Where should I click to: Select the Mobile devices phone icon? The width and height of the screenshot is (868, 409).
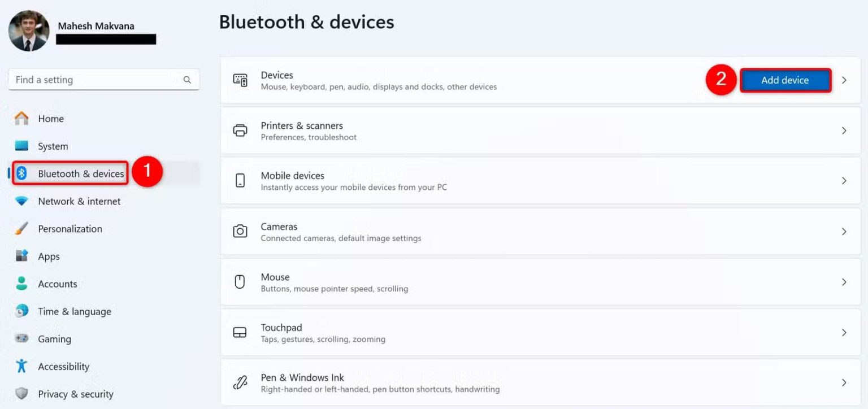pos(241,180)
